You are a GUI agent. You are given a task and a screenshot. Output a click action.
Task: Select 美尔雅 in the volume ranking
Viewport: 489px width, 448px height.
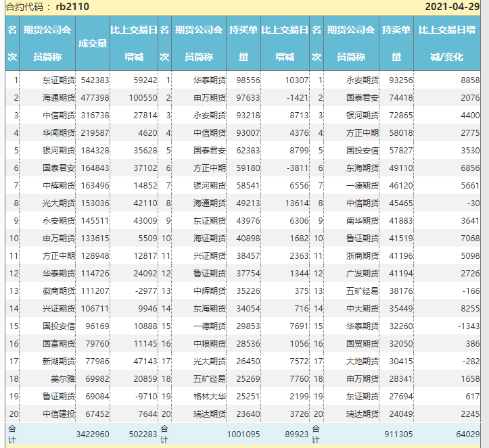(x=63, y=379)
